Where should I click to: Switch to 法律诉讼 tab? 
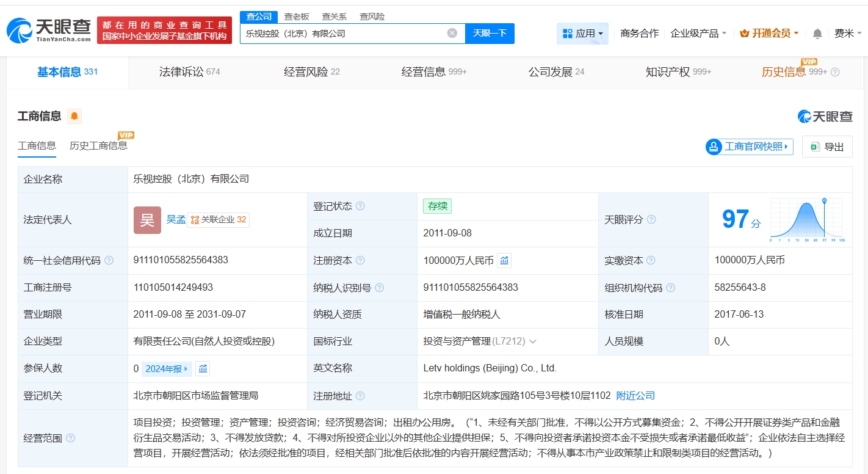coord(189,72)
